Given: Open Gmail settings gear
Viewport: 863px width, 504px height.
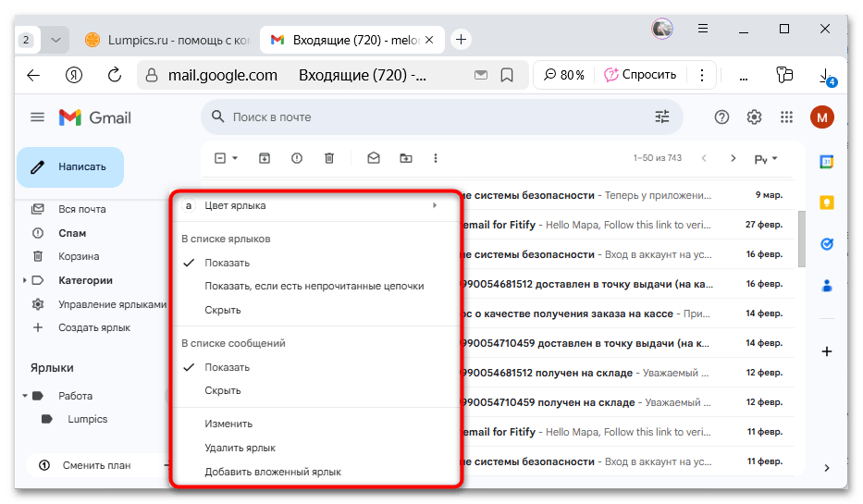Looking at the screenshot, I should point(754,117).
